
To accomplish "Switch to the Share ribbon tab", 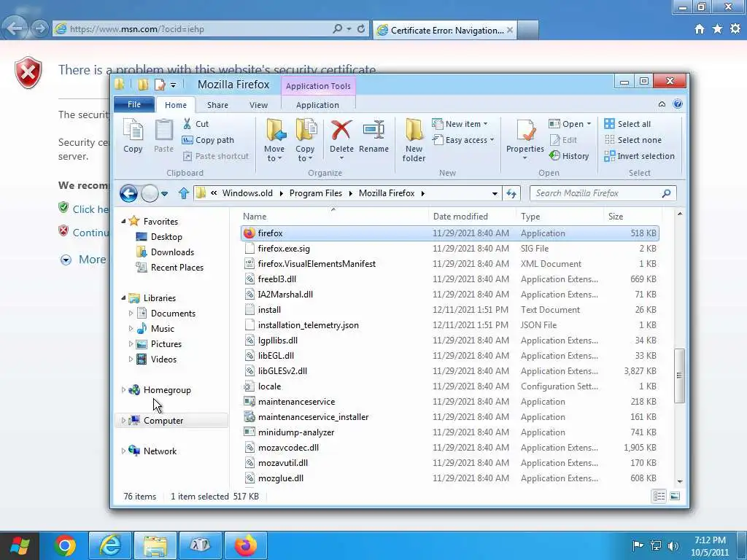I will point(217,105).
